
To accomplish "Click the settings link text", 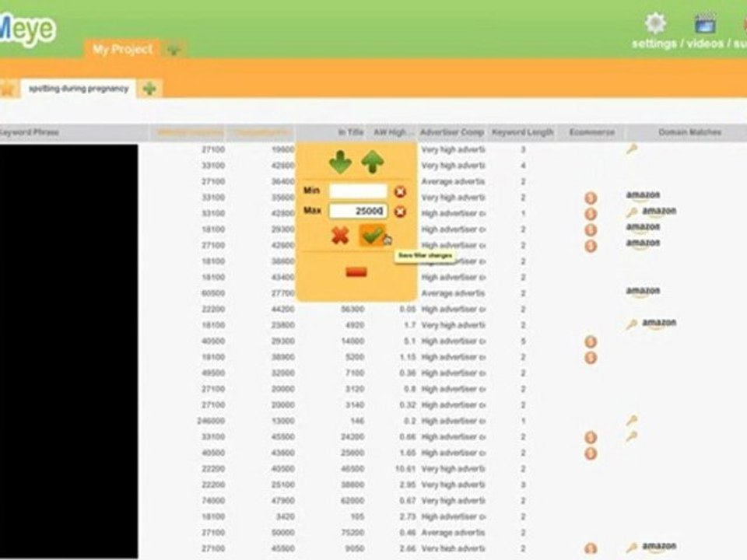I will coord(654,44).
